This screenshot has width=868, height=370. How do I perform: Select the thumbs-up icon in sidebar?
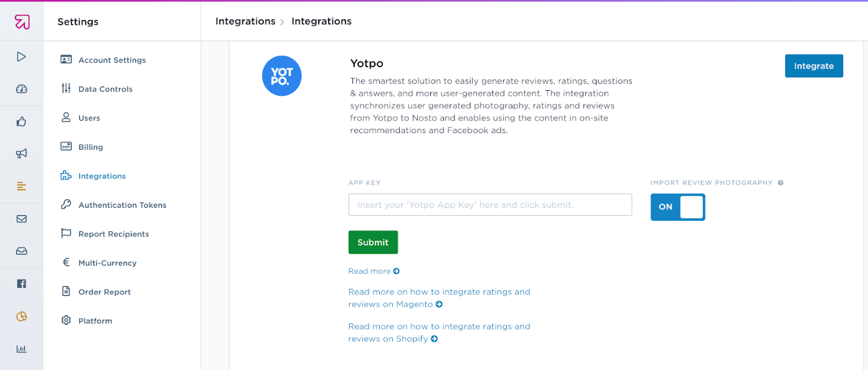coord(21,121)
